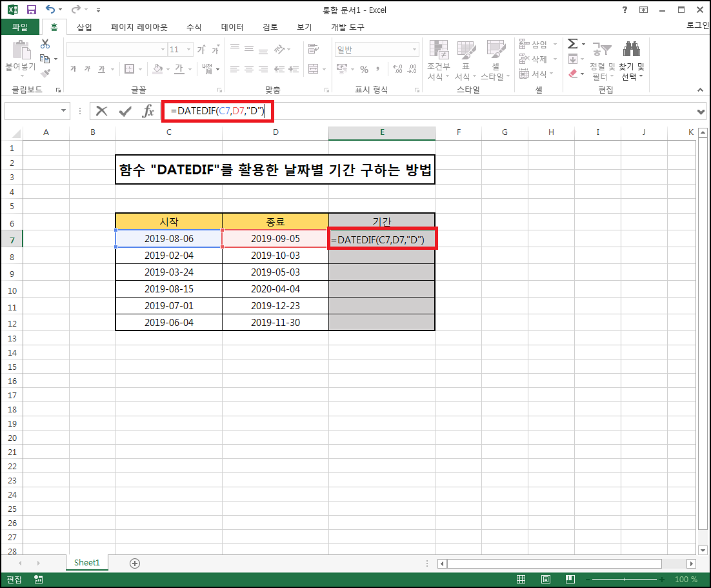
Task: Select cell with date 2019-10-03
Action: 275,256
